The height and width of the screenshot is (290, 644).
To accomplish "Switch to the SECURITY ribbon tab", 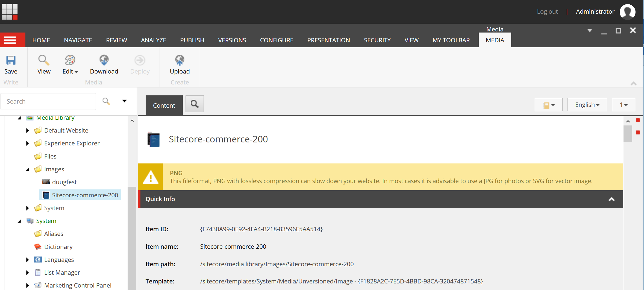I will point(377,40).
